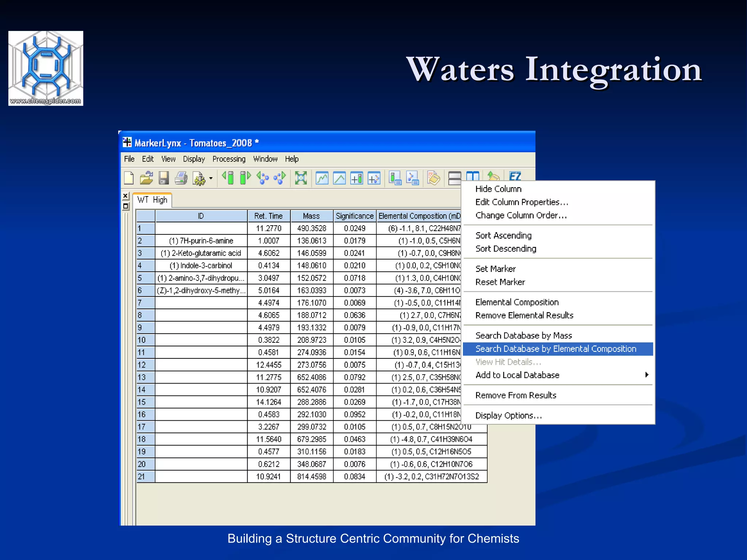Open Display Options...
The height and width of the screenshot is (560, 747).
click(x=508, y=416)
